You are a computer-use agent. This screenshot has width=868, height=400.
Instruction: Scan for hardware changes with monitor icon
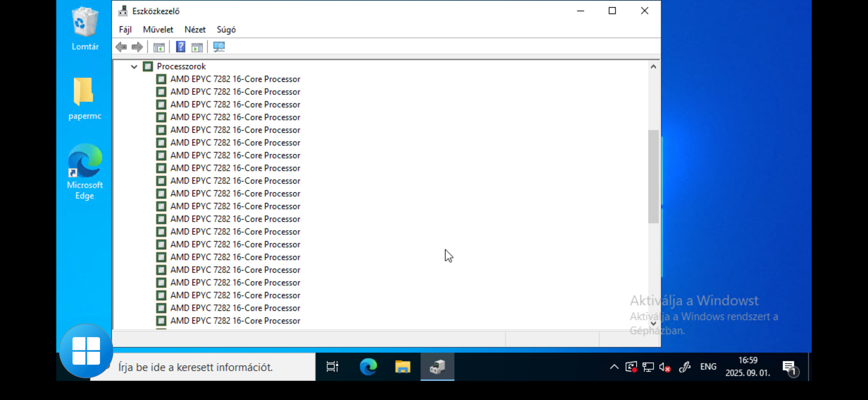[x=219, y=47]
